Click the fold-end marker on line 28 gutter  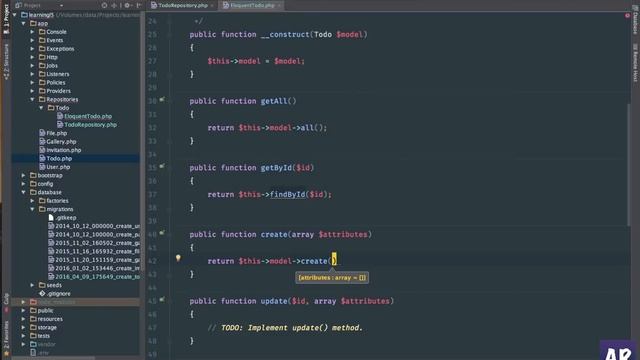pyautogui.click(x=169, y=75)
